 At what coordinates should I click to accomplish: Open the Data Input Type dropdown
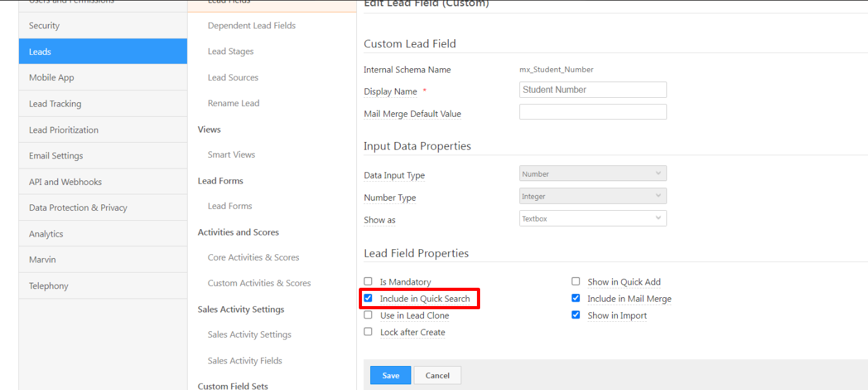point(593,174)
